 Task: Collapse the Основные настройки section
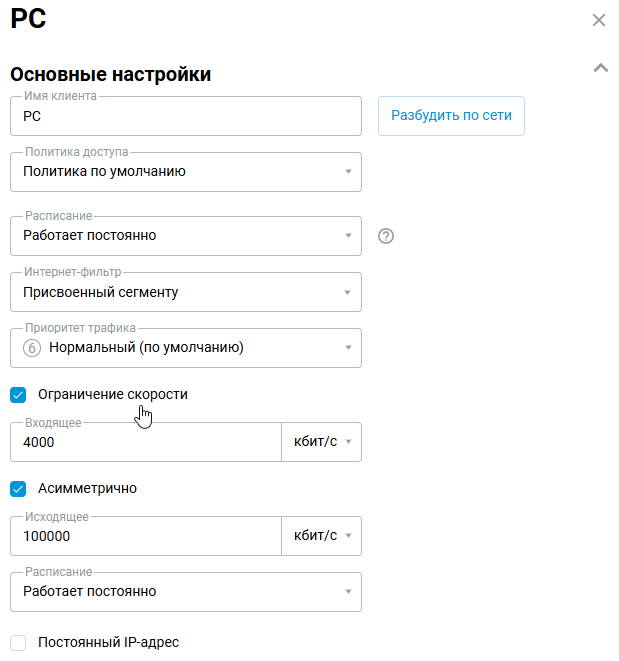click(600, 69)
